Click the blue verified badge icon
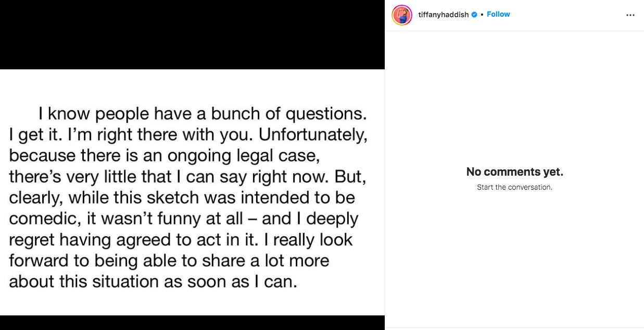The image size is (644, 330). click(474, 15)
